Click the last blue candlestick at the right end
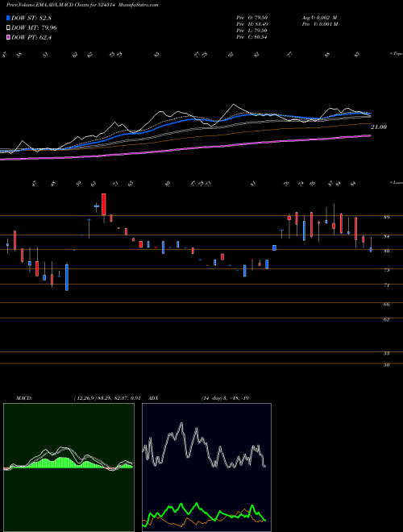Screen dimensions: 403x532 371,250
